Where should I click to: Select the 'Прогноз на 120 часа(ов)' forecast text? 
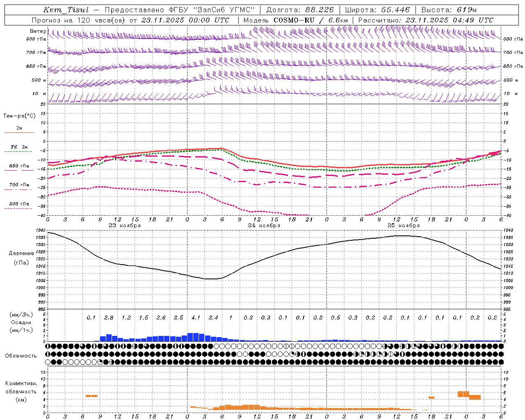pos(79,20)
